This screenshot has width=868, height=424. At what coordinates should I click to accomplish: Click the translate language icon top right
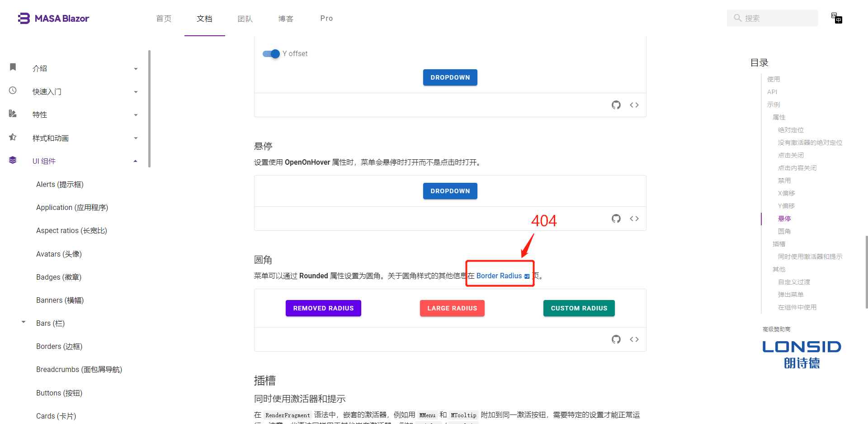coord(837,18)
